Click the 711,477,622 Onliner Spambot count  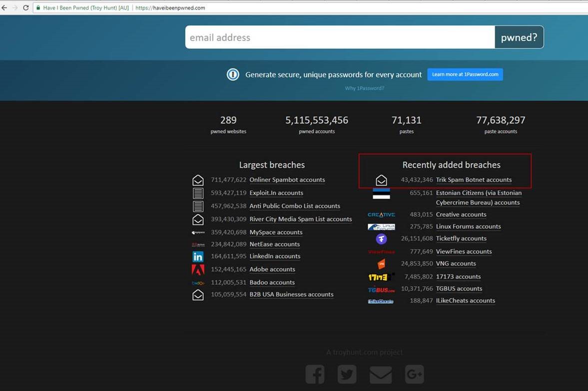click(x=228, y=180)
